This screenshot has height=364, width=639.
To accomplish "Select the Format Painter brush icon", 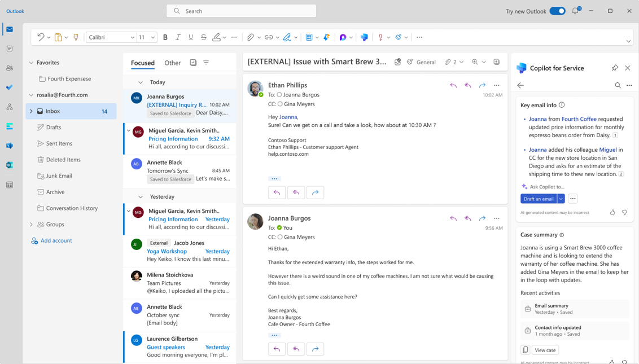I will pyautogui.click(x=76, y=37).
